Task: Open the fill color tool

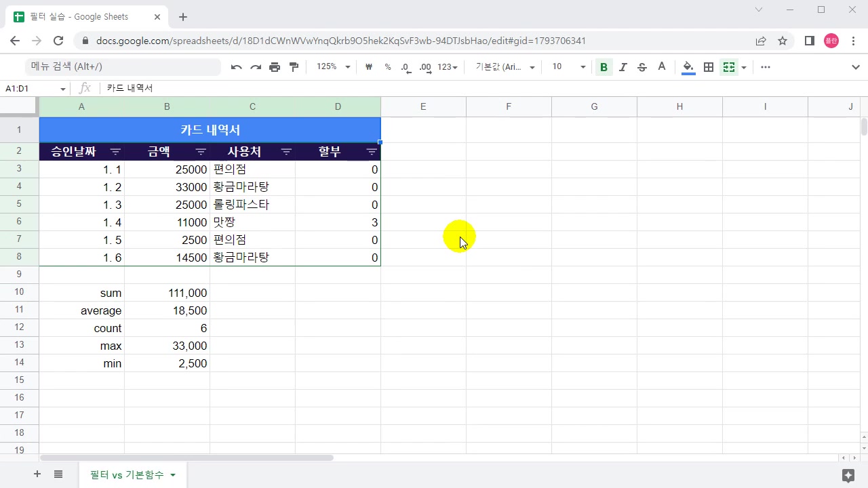Action: tap(688, 67)
